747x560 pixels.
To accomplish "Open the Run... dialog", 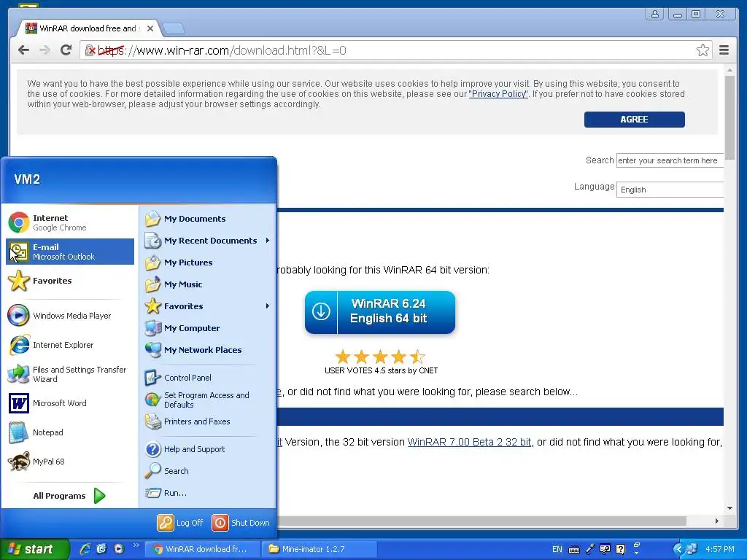I will click(208, 493).
